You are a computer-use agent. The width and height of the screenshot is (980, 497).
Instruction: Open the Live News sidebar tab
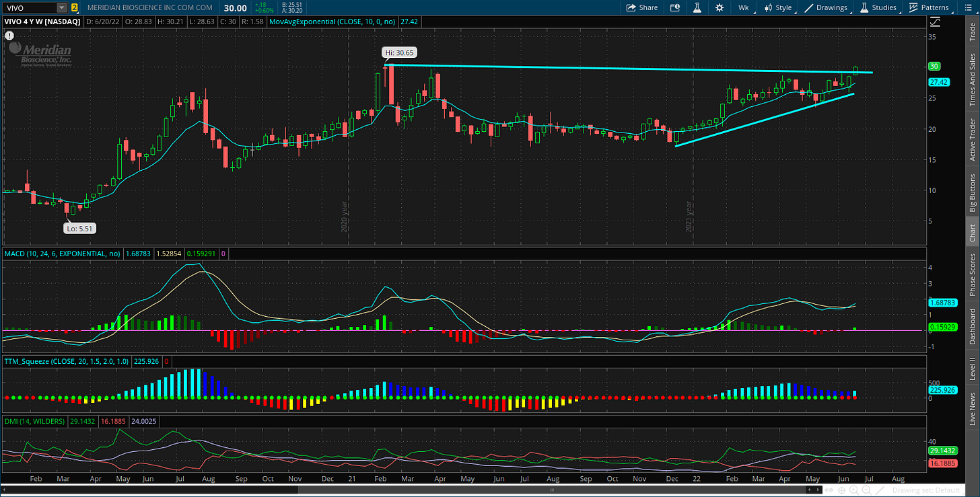pos(972,408)
